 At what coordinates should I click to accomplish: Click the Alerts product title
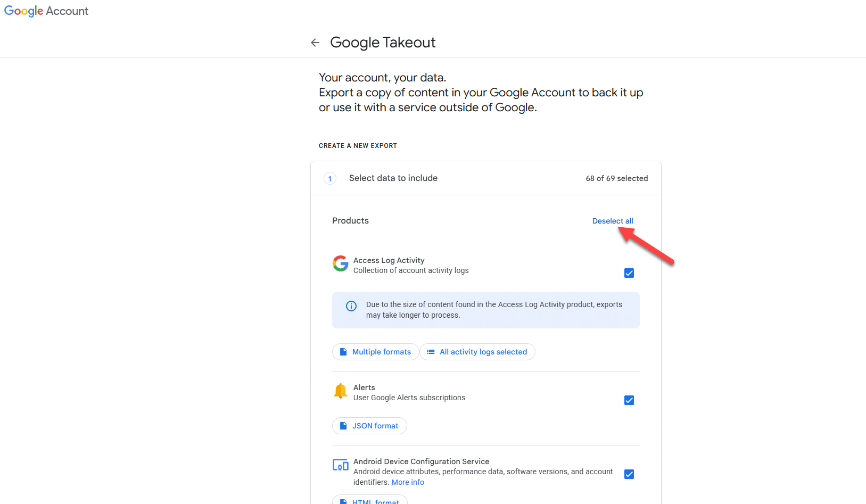[364, 387]
